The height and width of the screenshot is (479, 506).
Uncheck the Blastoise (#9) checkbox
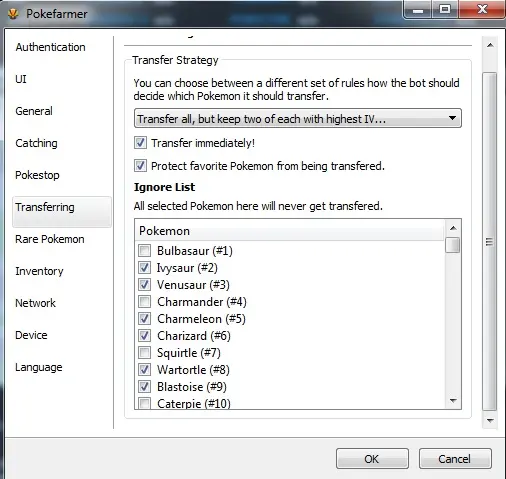(x=144, y=386)
